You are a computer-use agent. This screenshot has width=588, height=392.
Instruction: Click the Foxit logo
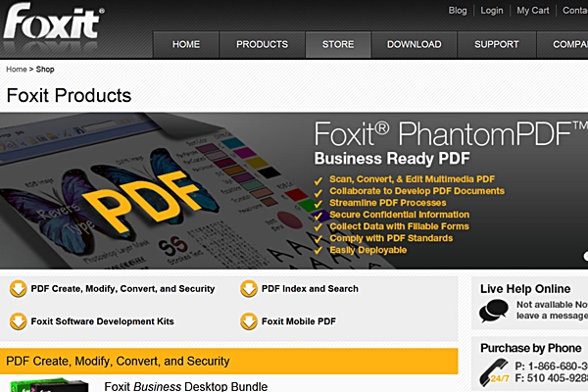click(x=53, y=22)
